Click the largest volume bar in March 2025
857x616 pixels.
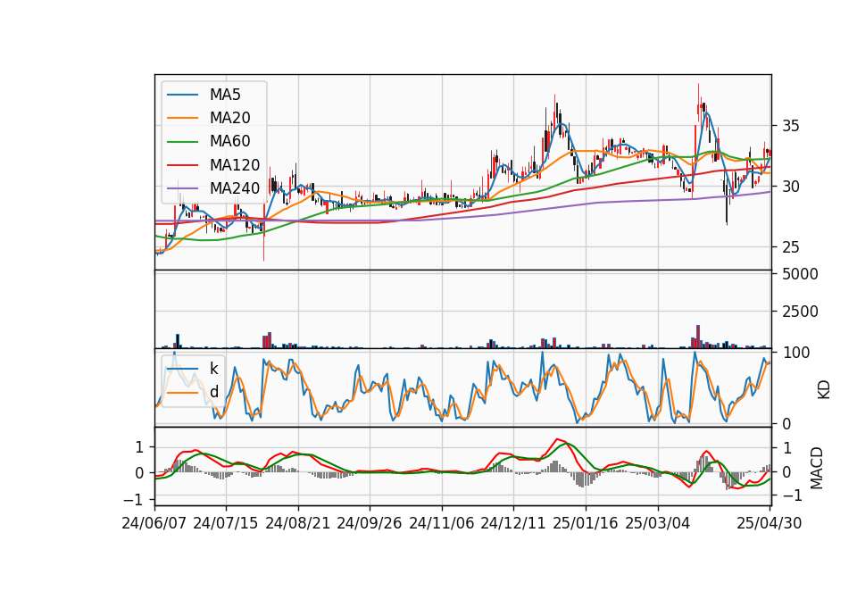[x=698, y=337]
